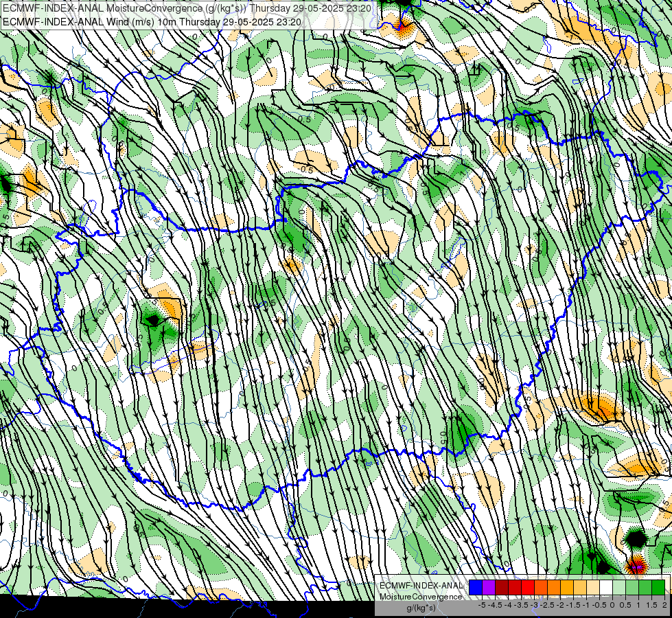Click 'MoistureConvergence' label in the legend box

click(421, 597)
